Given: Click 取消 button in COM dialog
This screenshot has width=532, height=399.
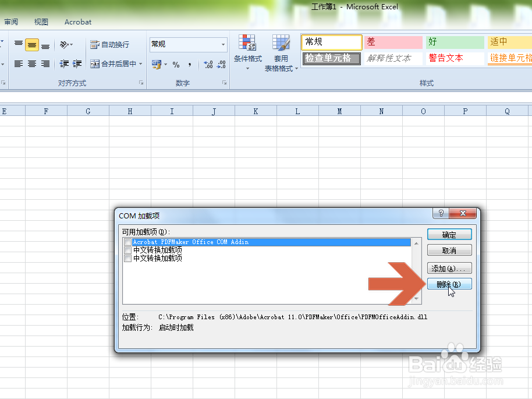Looking at the screenshot, I should (449, 250).
